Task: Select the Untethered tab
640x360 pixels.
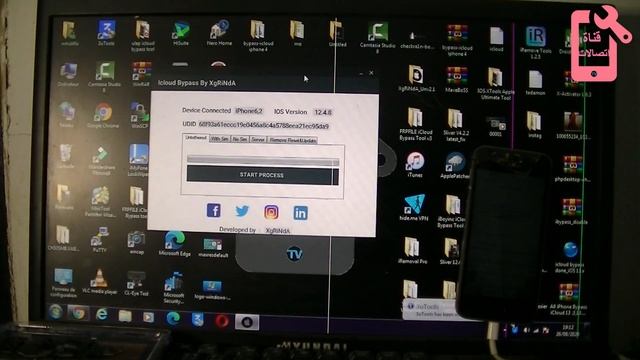Action: point(196,138)
